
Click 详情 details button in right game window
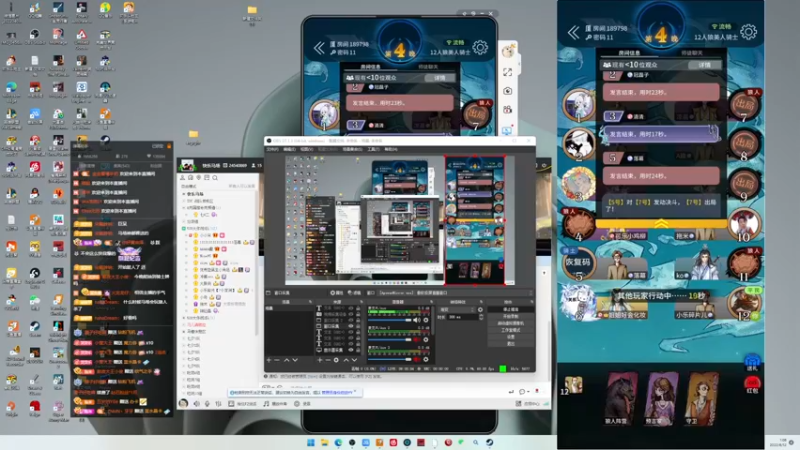click(x=705, y=65)
